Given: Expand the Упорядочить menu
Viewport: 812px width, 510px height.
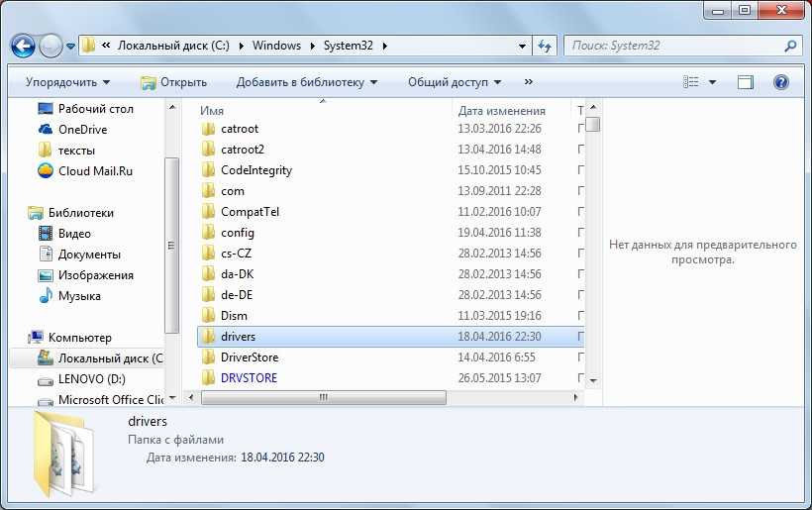Looking at the screenshot, I should 67,82.
